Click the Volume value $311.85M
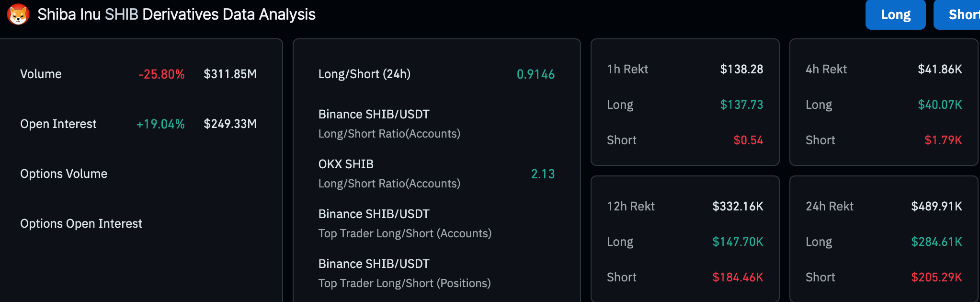Screen dimensions: 980x302 [230, 74]
